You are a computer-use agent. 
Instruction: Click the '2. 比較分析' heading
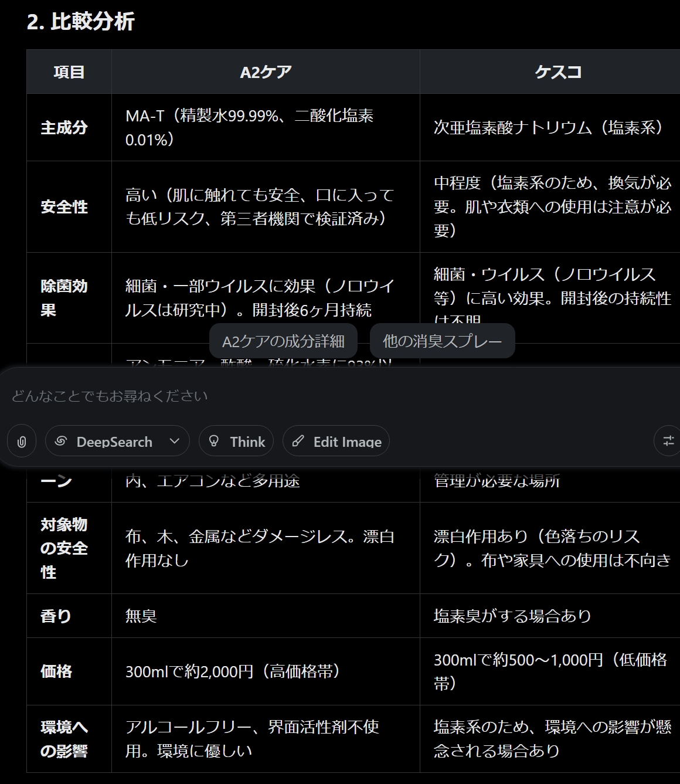coord(81,22)
